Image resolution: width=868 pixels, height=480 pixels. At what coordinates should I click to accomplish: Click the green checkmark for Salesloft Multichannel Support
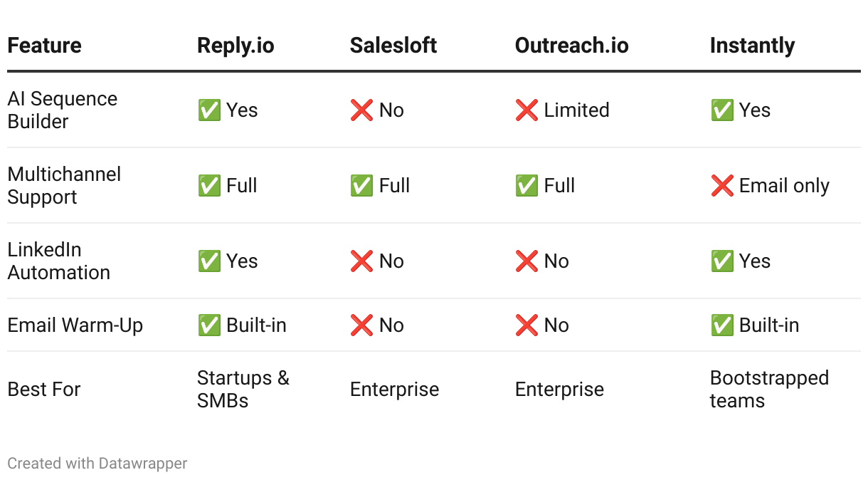(361, 186)
